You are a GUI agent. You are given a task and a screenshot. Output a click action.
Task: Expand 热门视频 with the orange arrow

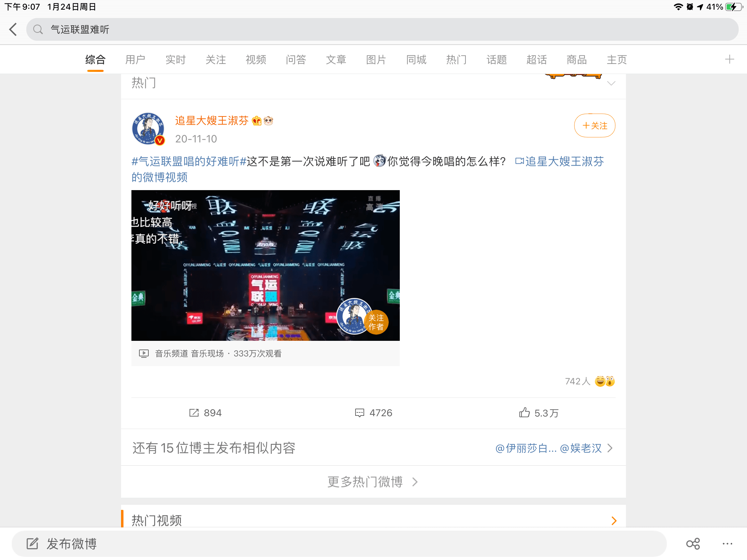(x=614, y=521)
